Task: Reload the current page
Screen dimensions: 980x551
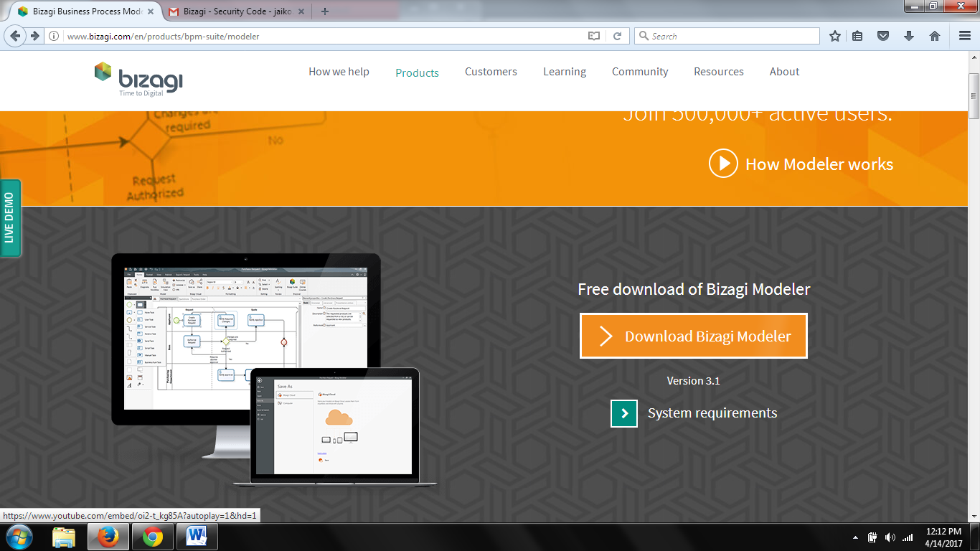Action: [x=616, y=36]
